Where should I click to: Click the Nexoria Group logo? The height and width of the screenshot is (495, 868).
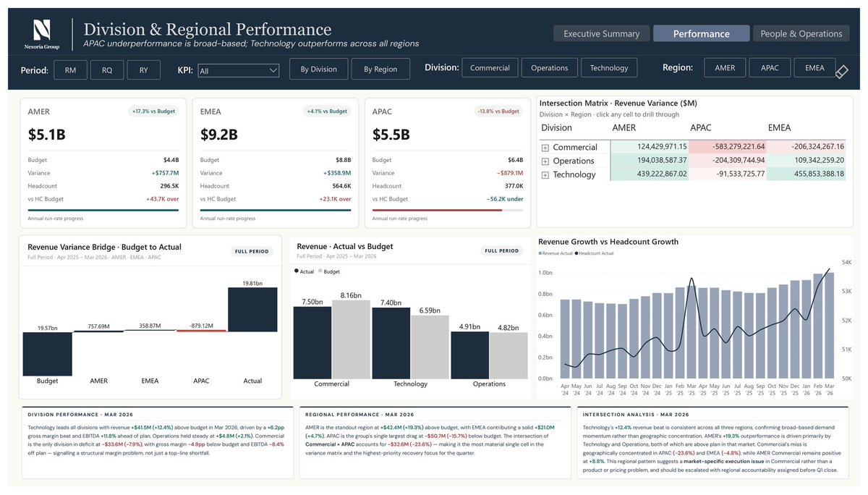coord(41,34)
